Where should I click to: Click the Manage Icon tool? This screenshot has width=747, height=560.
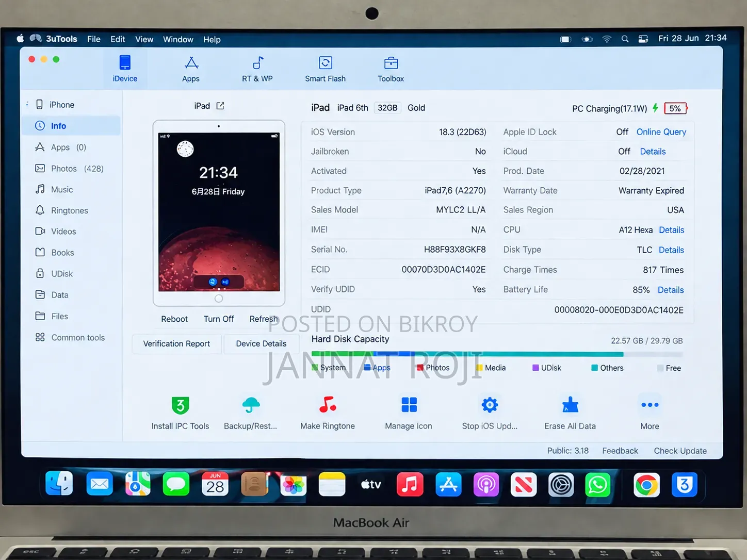[409, 405]
